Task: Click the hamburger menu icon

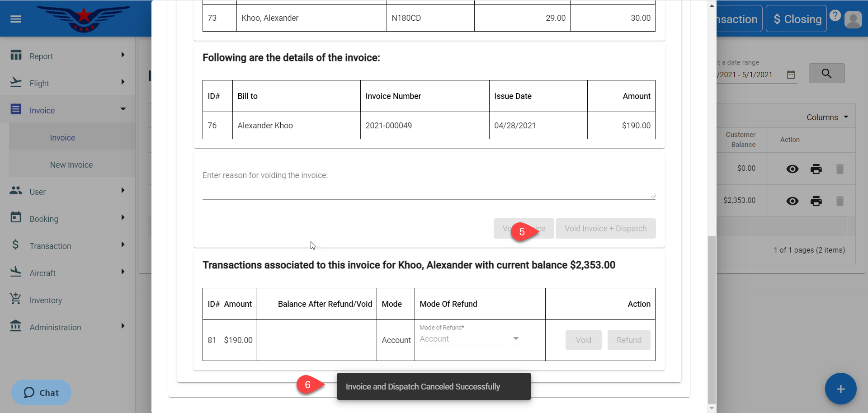Action: [x=16, y=19]
